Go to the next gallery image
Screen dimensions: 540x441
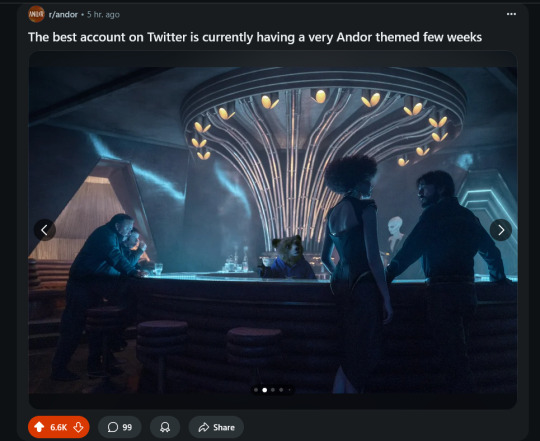501,230
